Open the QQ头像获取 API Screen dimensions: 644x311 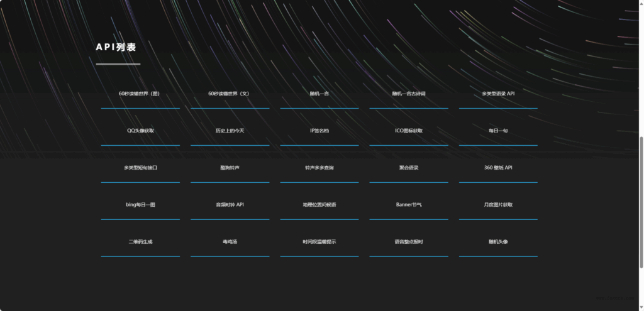[x=140, y=131]
